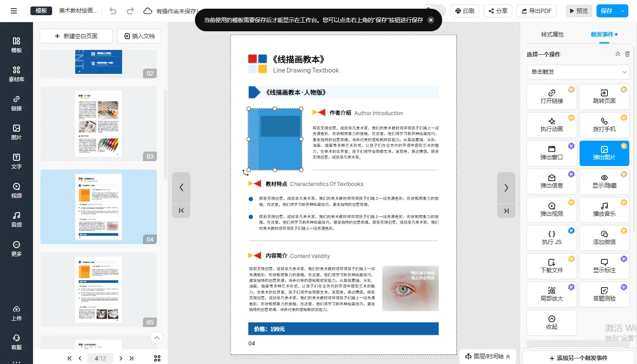Choose the 添加微信 add WeChat action
Screen dimensions: 637x364
coord(604,238)
